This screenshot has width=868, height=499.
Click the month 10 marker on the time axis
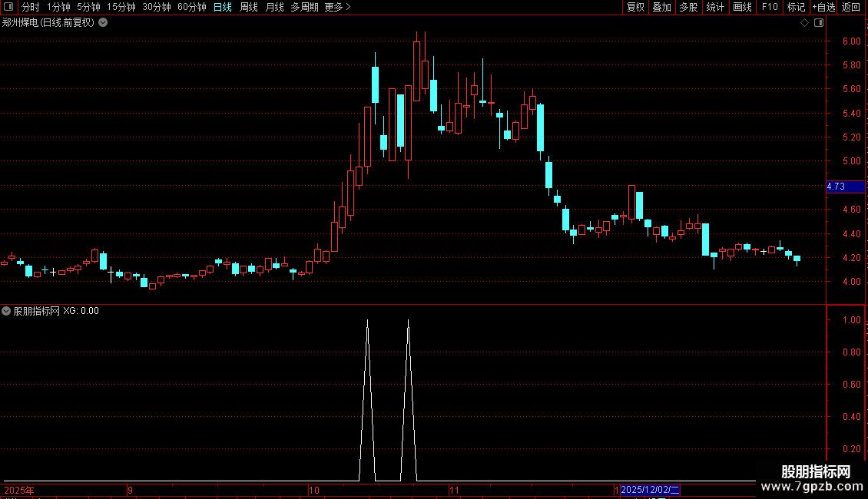314,490
